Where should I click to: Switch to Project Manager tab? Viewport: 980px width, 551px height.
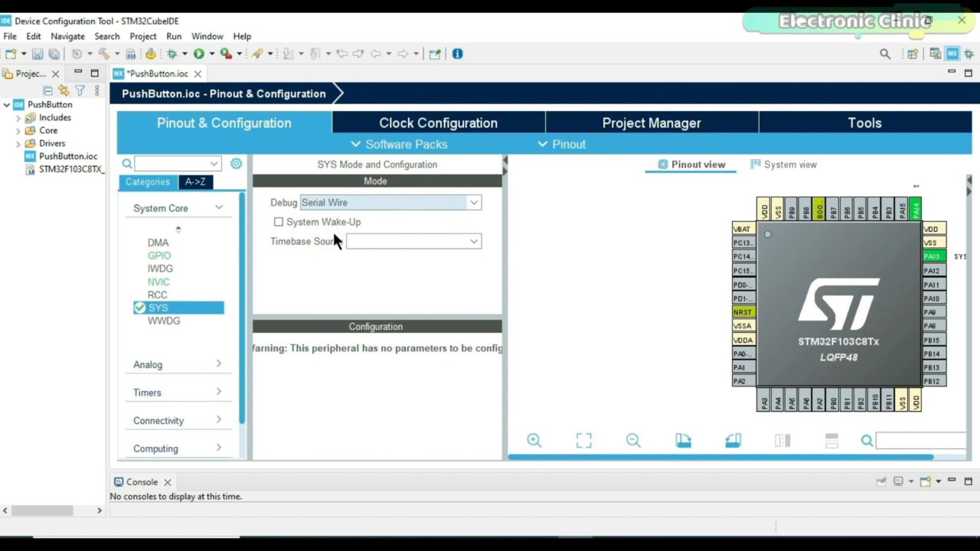[652, 122]
